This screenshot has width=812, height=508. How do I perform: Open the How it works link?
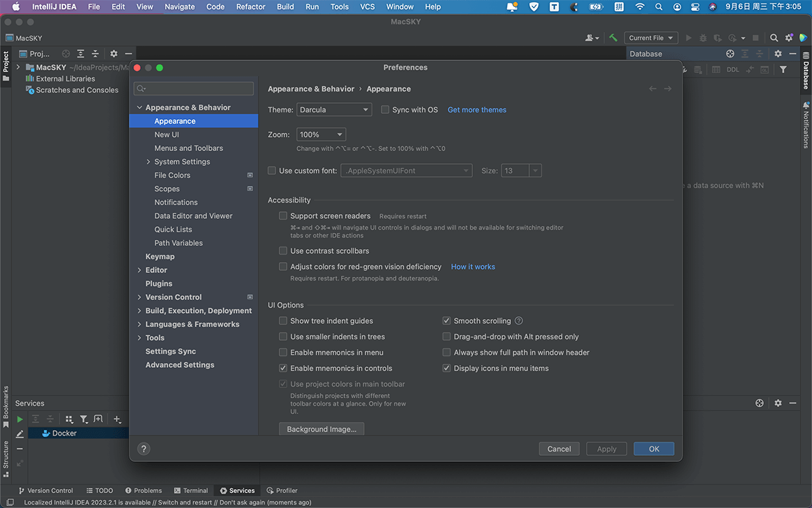click(473, 267)
